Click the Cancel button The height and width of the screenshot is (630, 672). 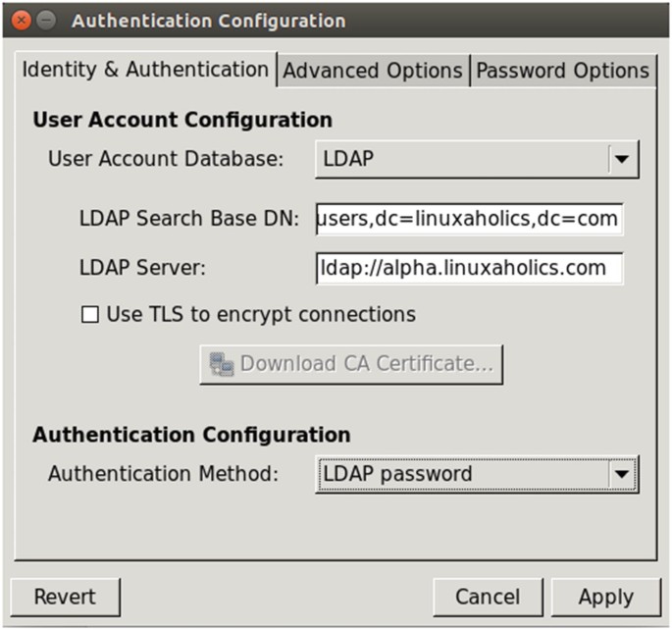coord(488,597)
